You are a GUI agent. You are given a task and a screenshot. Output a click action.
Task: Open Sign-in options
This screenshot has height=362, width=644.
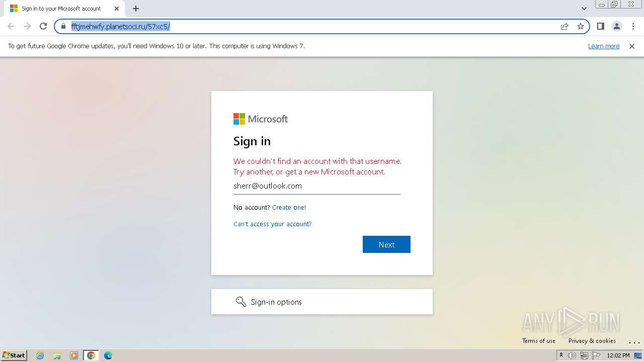coord(322,302)
